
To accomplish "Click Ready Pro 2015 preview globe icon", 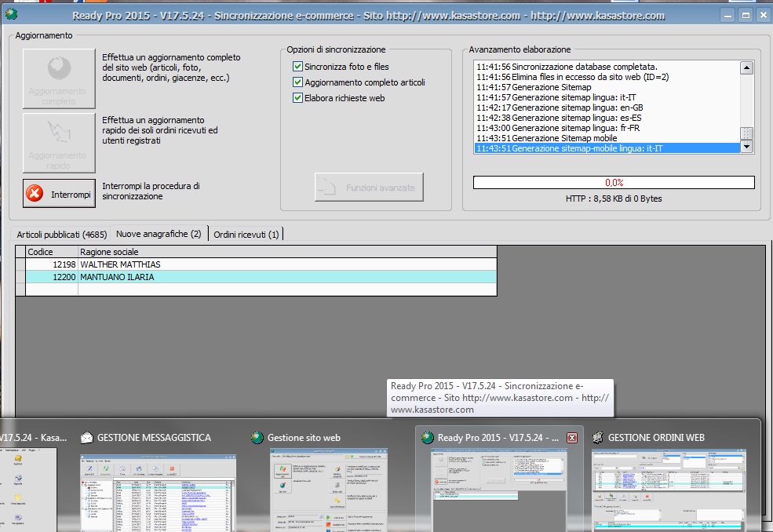I will tap(427, 437).
